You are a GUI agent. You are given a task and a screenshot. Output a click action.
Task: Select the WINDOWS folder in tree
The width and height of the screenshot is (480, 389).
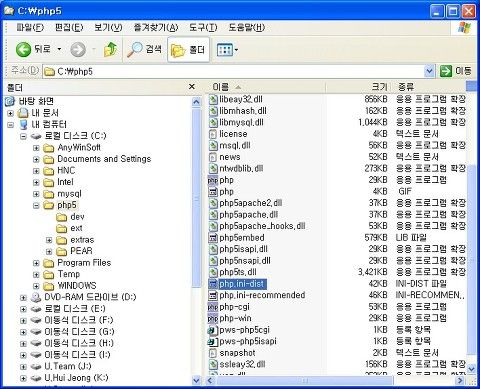click(x=77, y=286)
